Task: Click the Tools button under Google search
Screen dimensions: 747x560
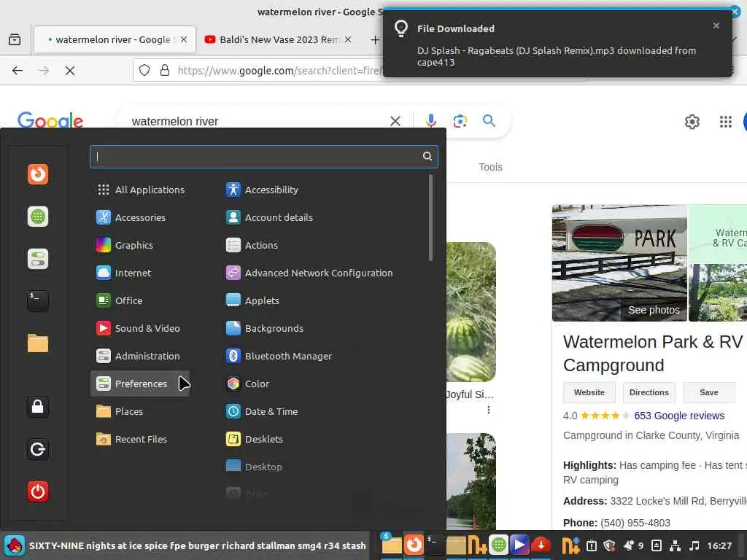Action: pyautogui.click(x=490, y=167)
